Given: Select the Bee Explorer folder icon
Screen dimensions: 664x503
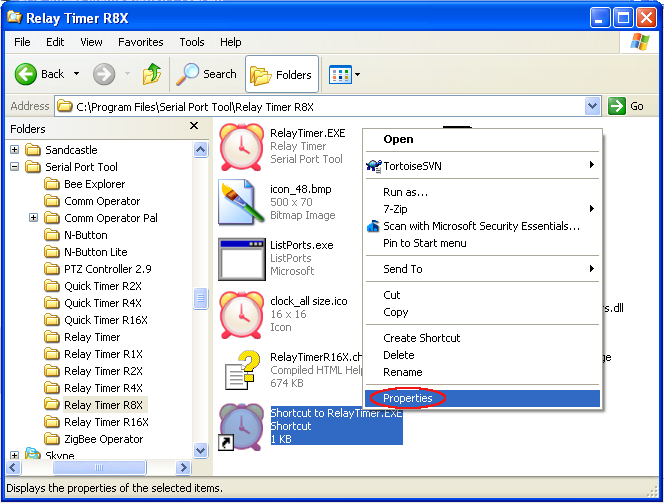Looking at the screenshot, I should (x=52, y=184).
